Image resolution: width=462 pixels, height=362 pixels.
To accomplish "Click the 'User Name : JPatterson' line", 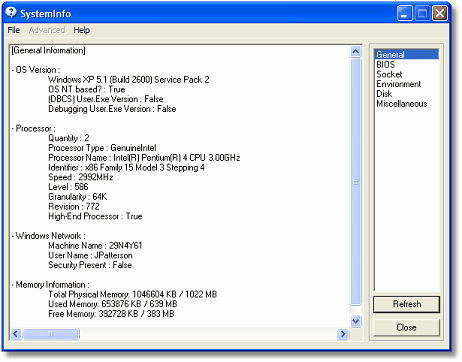I will point(90,255).
